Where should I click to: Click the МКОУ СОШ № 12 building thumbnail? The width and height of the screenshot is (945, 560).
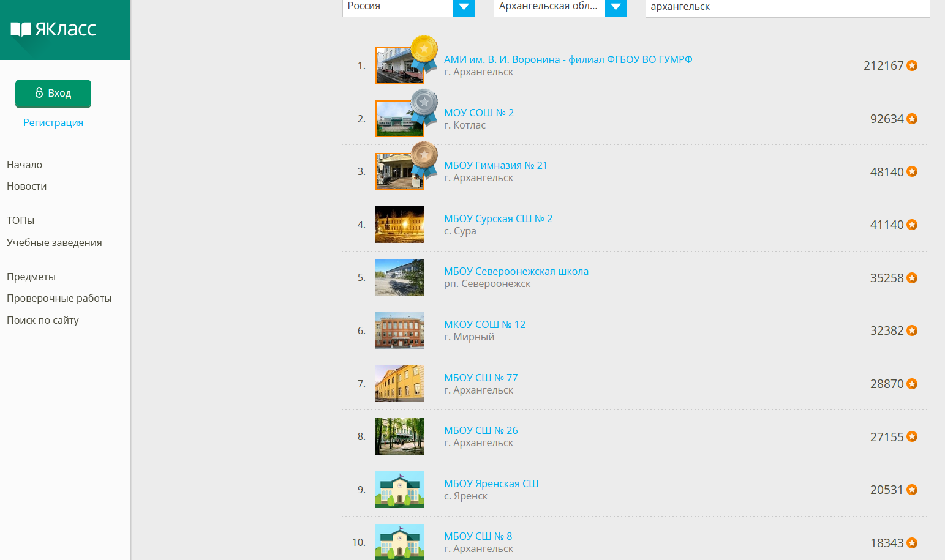coord(399,330)
